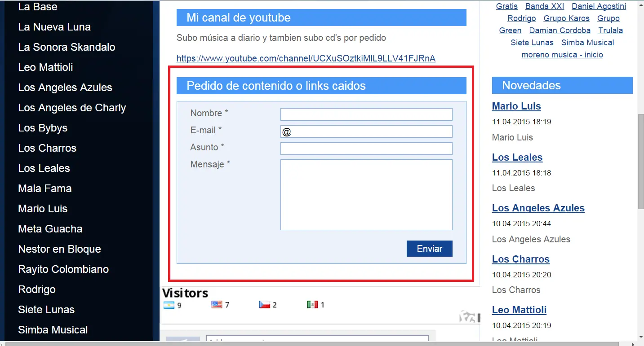Screen dimensions: 644x346
Task: Open Simba Musical in sidebar menu
Action: (53, 330)
